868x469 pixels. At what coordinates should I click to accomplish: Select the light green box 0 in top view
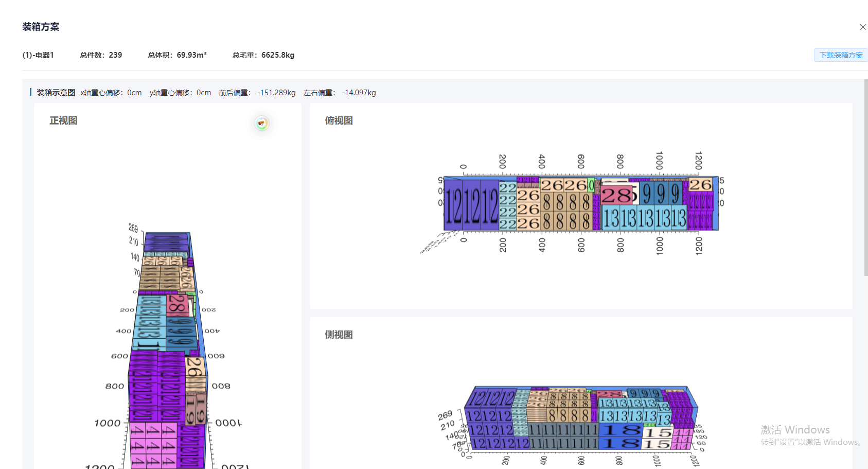[x=591, y=185]
